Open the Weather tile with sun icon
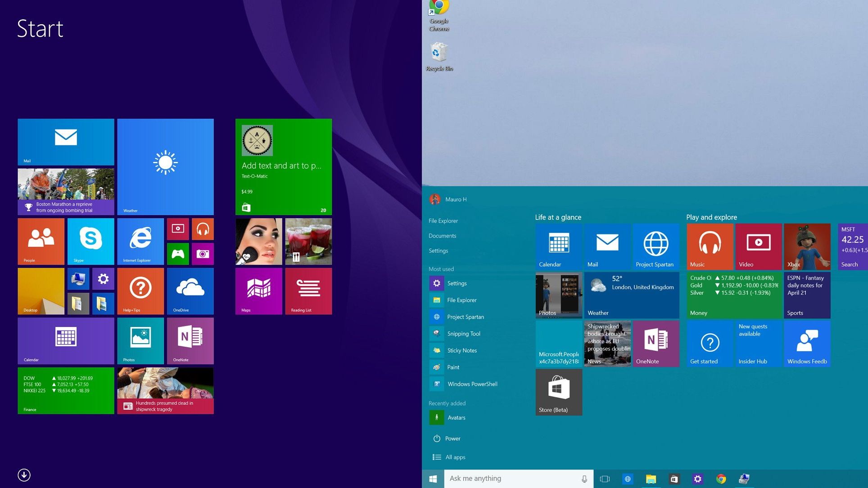This screenshot has width=868, height=488. (x=165, y=167)
